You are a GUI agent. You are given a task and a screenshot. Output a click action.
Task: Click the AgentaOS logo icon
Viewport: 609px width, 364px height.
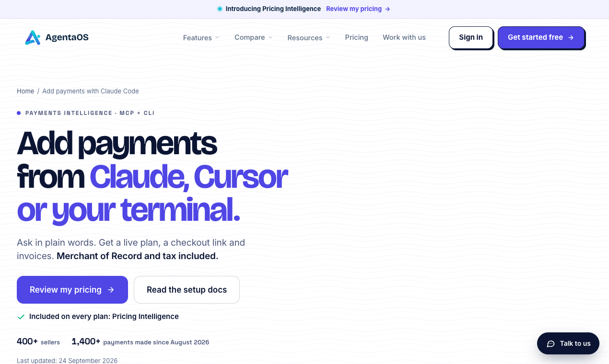[33, 37]
